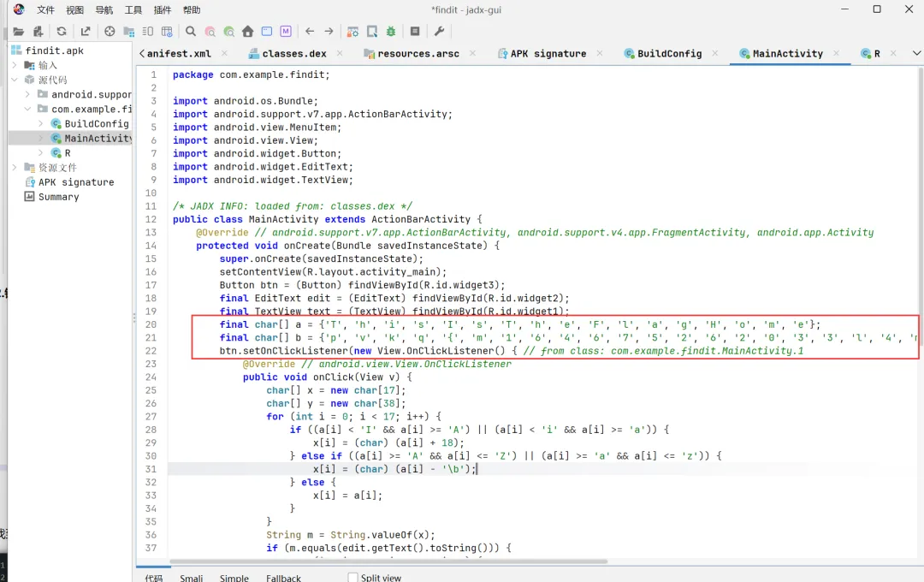Screen dimensions: 924x582
Task: Click the purple M manifest icon
Action: [x=286, y=32]
